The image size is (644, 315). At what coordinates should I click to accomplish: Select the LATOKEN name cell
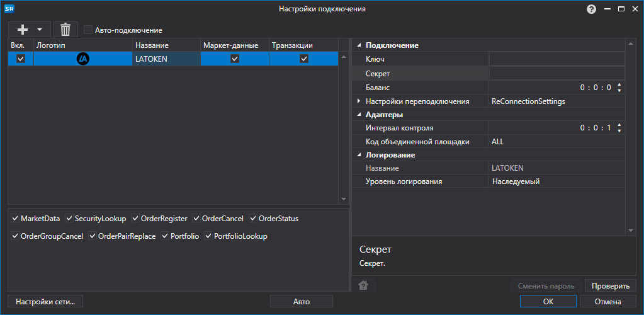[x=166, y=59]
